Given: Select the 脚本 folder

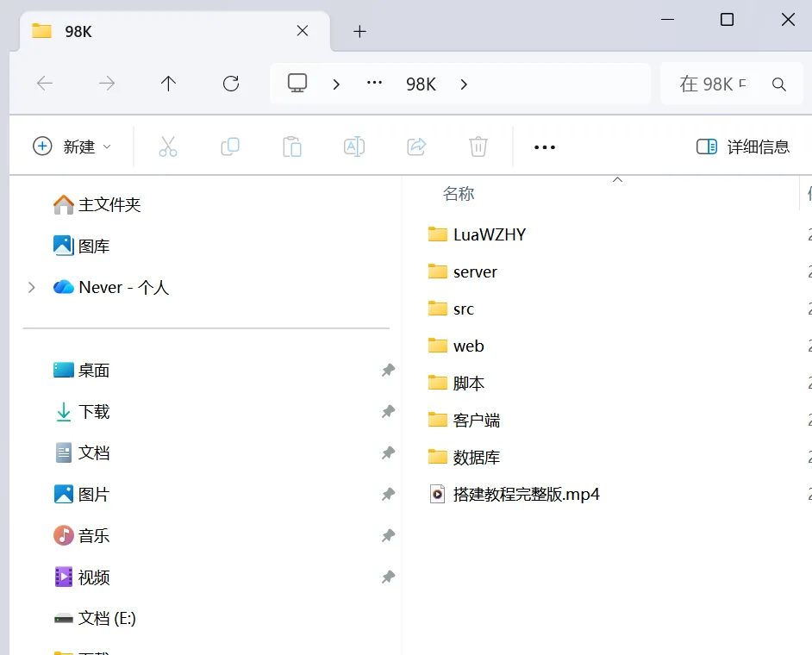Looking at the screenshot, I should tap(456, 384).
